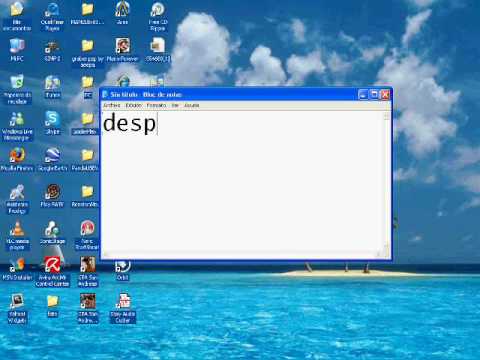Viewport: 480px width, 360px height.
Task: Click the Notepad vertical scrollbar up arrow
Action: click(x=387, y=116)
